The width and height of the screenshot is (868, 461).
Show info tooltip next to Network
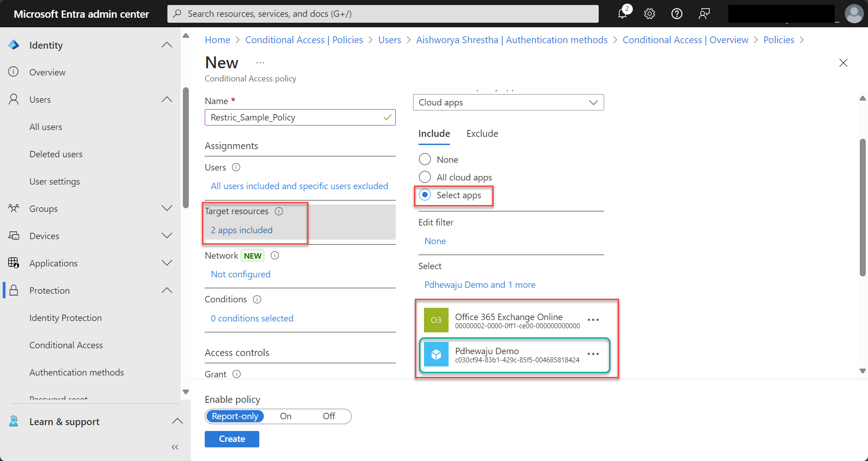point(275,256)
